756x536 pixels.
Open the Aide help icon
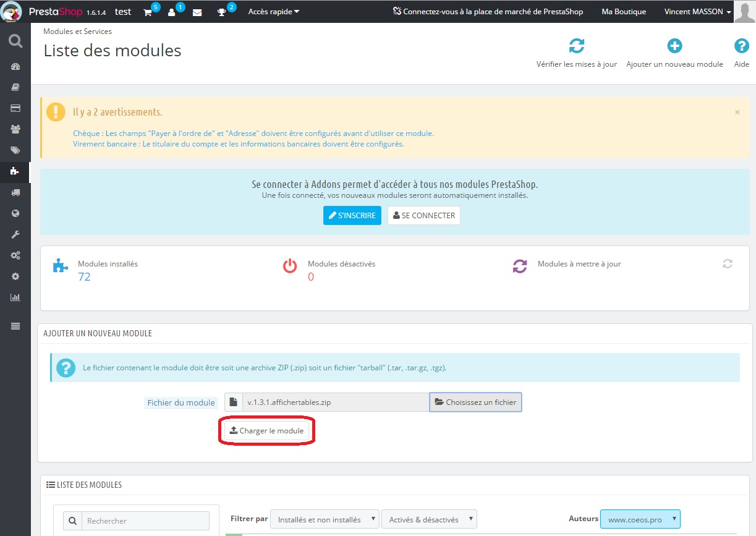coord(742,46)
